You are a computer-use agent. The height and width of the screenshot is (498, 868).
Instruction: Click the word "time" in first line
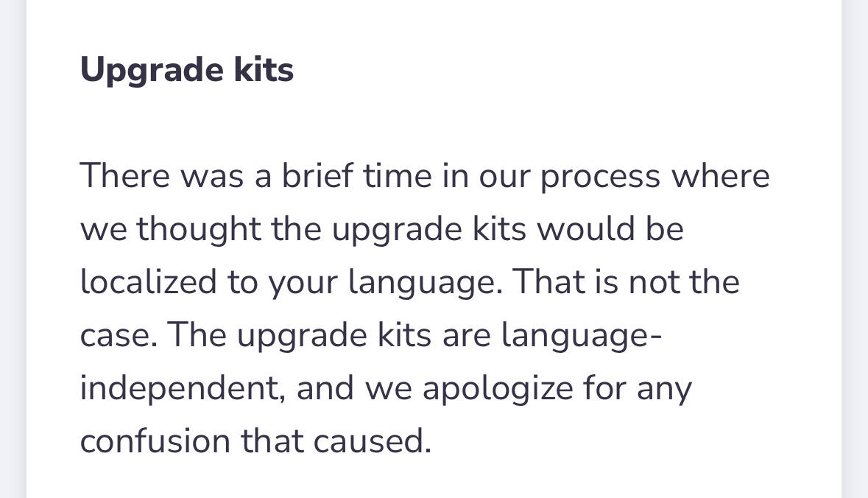pos(398,176)
